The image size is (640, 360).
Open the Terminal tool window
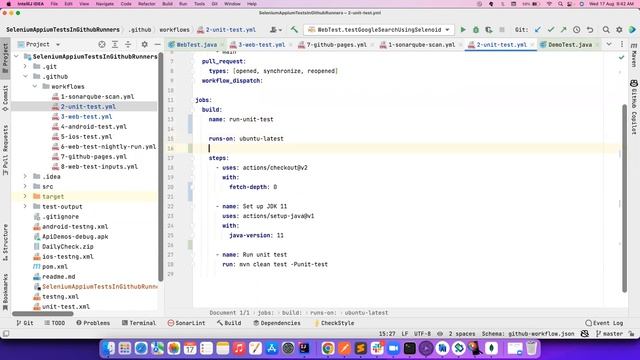(139, 323)
